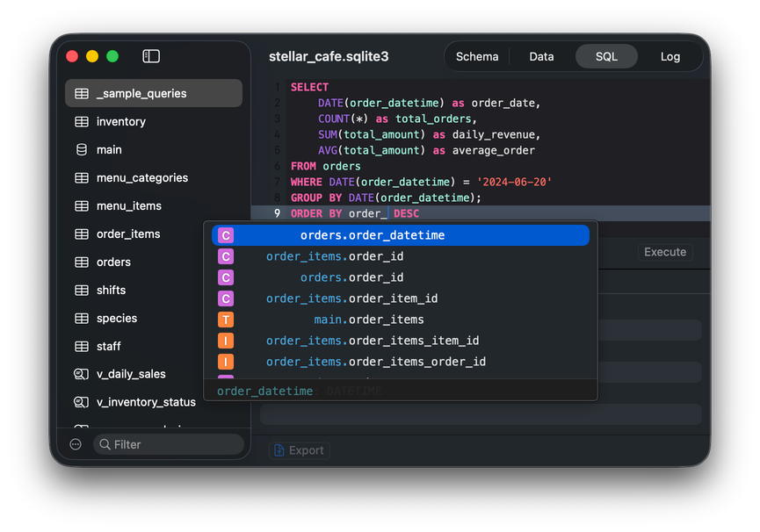
Task: Focus the Filter search field
Action: [169, 445]
